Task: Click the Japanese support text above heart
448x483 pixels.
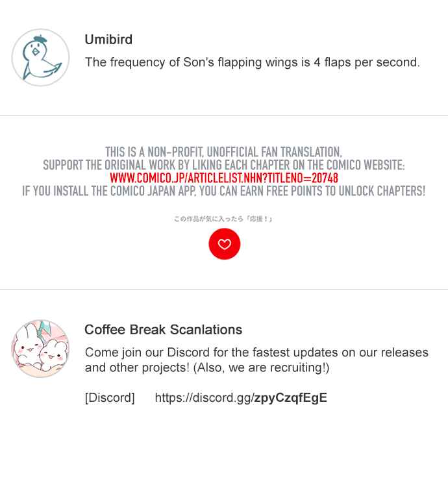Action: 223,219
